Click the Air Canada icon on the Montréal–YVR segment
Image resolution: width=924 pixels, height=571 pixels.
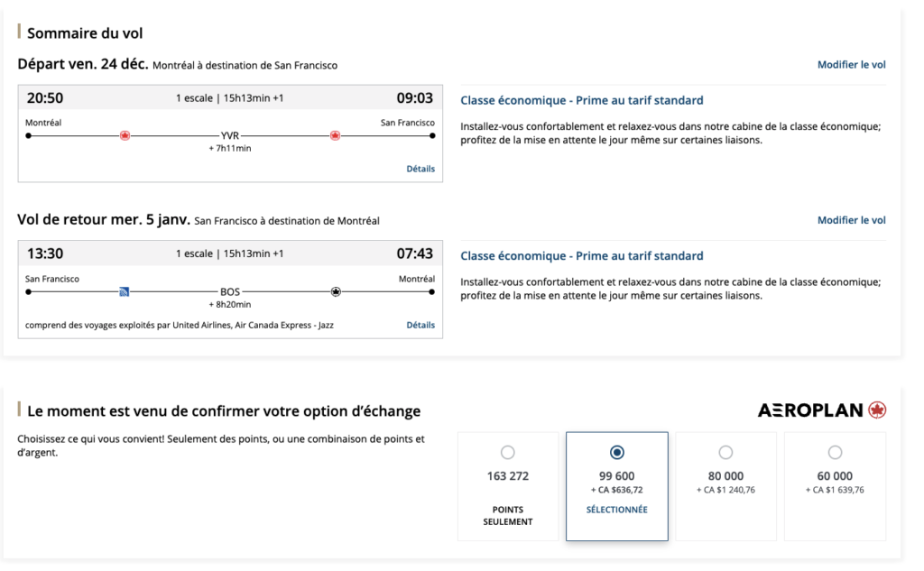tap(125, 136)
